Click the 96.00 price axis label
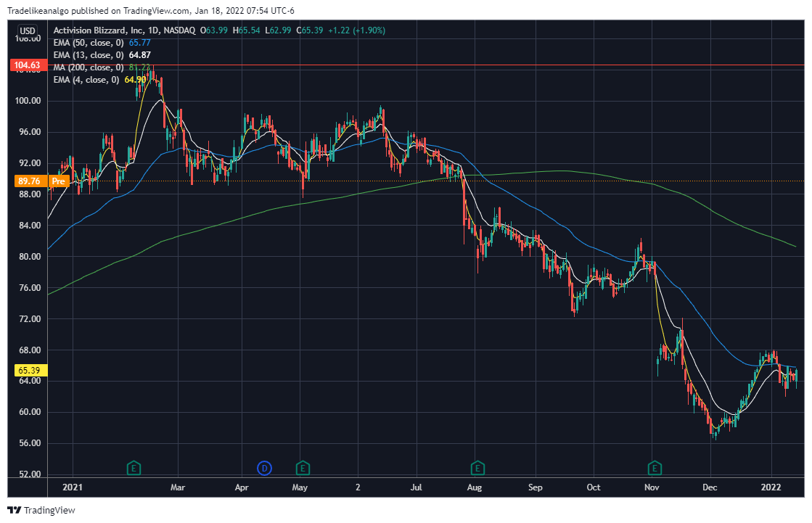Image resolution: width=812 pixels, height=523 pixels. coord(30,132)
